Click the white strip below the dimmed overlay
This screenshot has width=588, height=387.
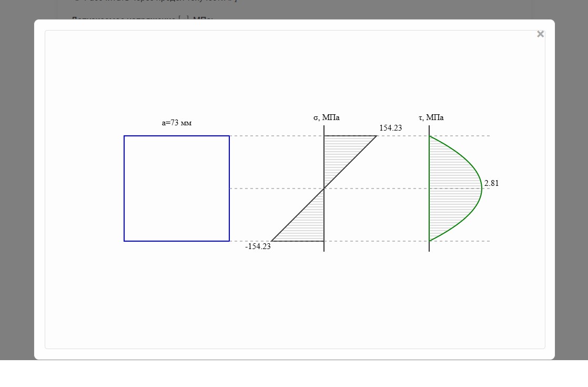coord(293,374)
